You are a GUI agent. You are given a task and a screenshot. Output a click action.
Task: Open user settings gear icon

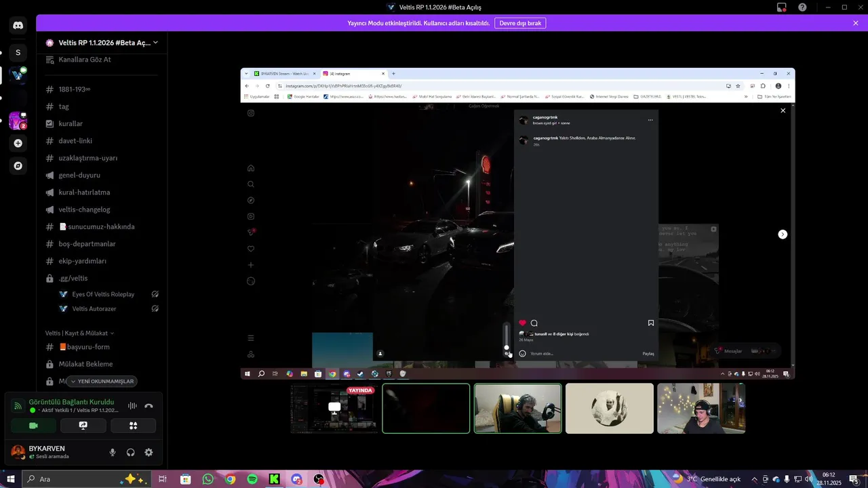click(x=149, y=452)
